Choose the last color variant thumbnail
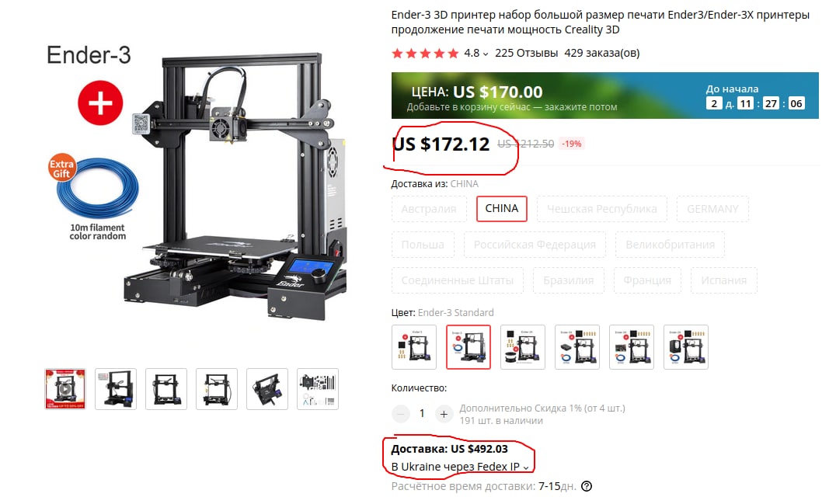The height and width of the screenshot is (504, 836). (x=685, y=347)
